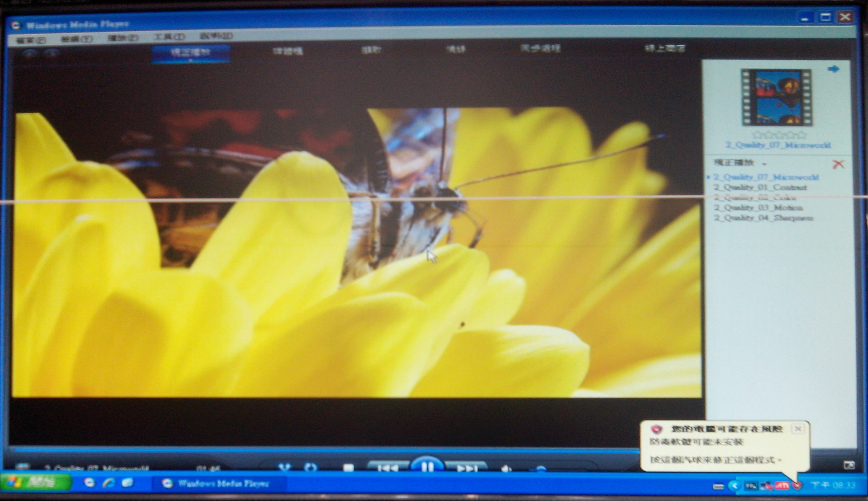This screenshot has width=868, height=501.
Task: Toggle repeat mode in the player controls
Action: [x=311, y=468]
